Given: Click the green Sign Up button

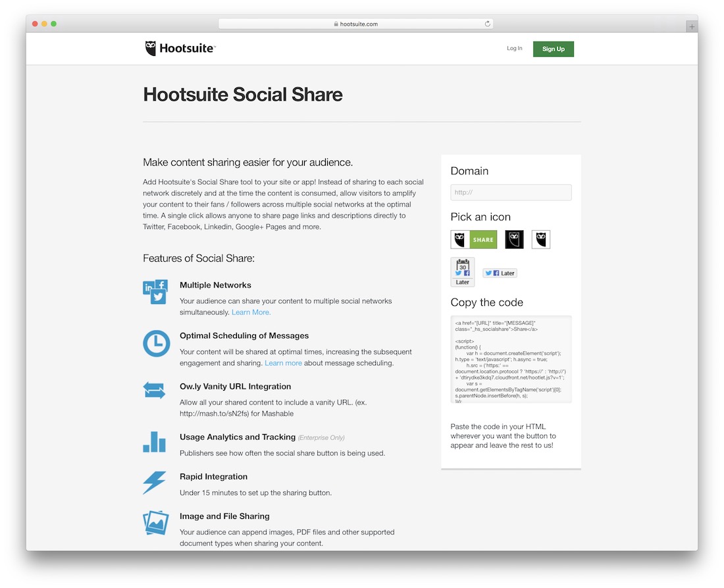Looking at the screenshot, I should click(553, 49).
